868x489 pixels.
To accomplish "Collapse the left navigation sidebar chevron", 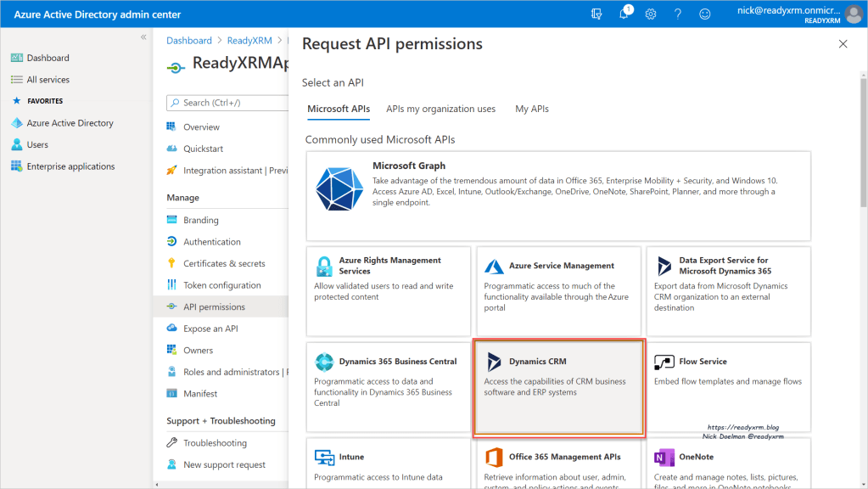I will click(143, 37).
